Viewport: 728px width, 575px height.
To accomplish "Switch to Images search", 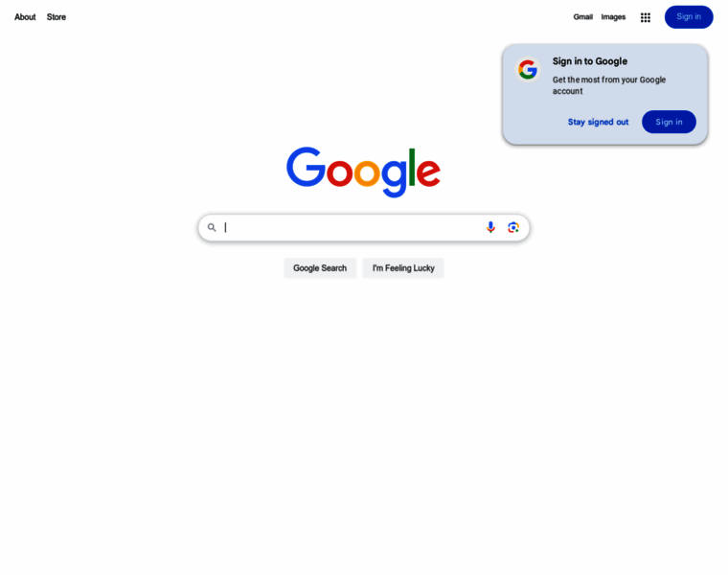I will [613, 16].
